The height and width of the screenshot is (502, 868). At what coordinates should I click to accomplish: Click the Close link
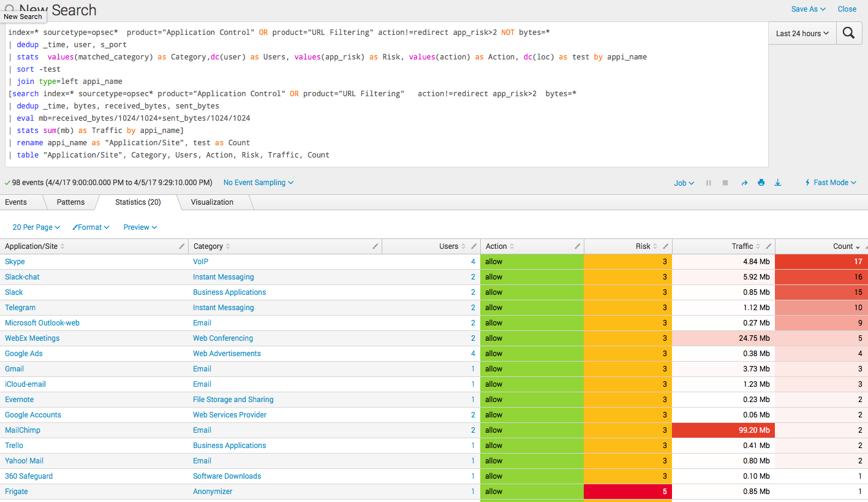tap(847, 9)
